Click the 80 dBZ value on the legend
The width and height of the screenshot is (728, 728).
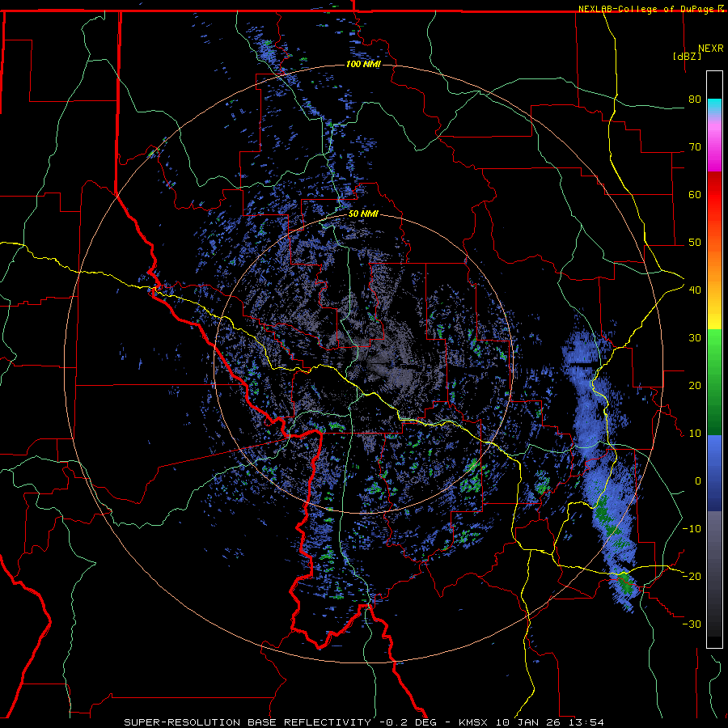pyautogui.click(x=695, y=99)
